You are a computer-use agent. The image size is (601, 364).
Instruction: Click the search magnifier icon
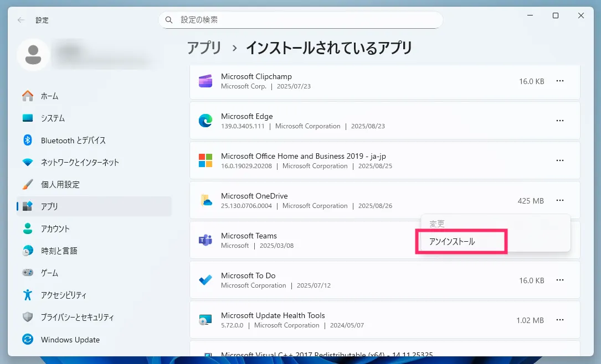pyautogui.click(x=168, y=20)
